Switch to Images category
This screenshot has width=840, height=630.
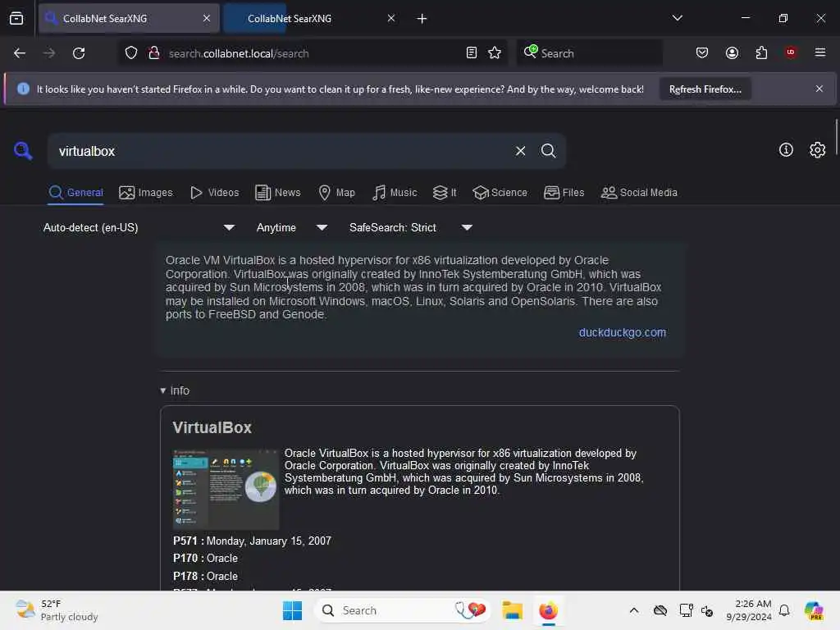tap(146, 192)
